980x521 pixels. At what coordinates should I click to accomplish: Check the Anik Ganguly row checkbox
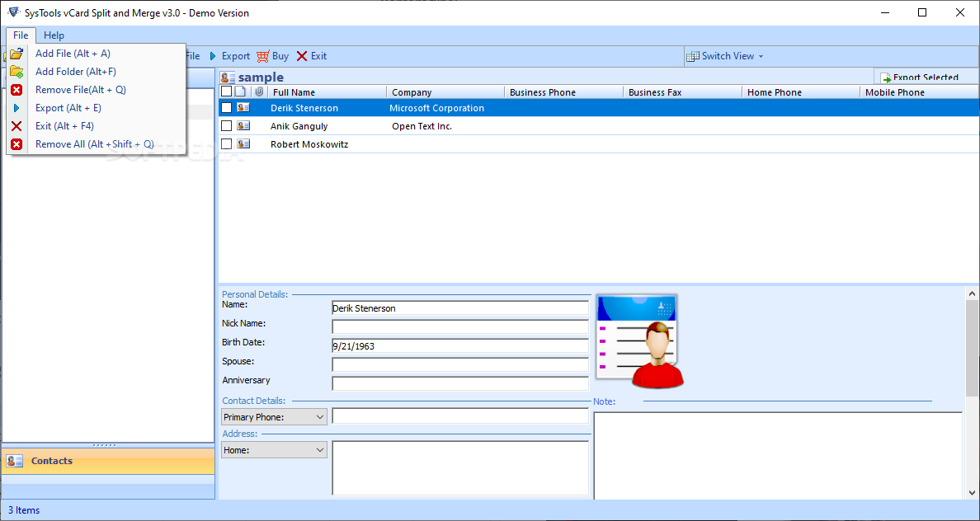(226, 126)
